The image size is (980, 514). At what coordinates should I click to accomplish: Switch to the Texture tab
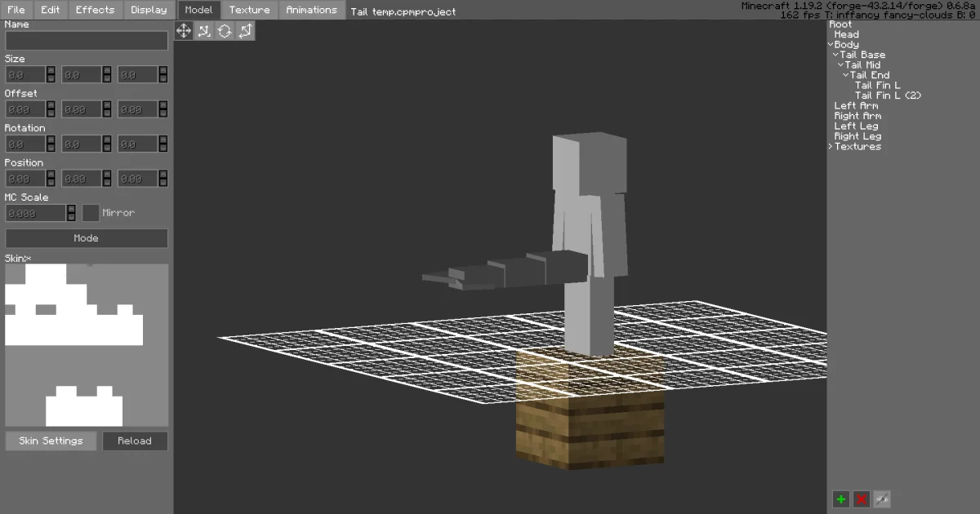coord(249,10)
